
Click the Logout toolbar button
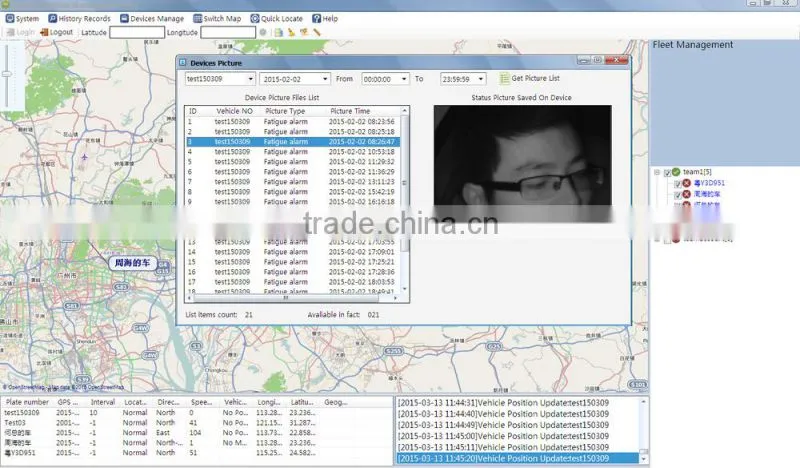pyautogui.click(x=56, y=32)
